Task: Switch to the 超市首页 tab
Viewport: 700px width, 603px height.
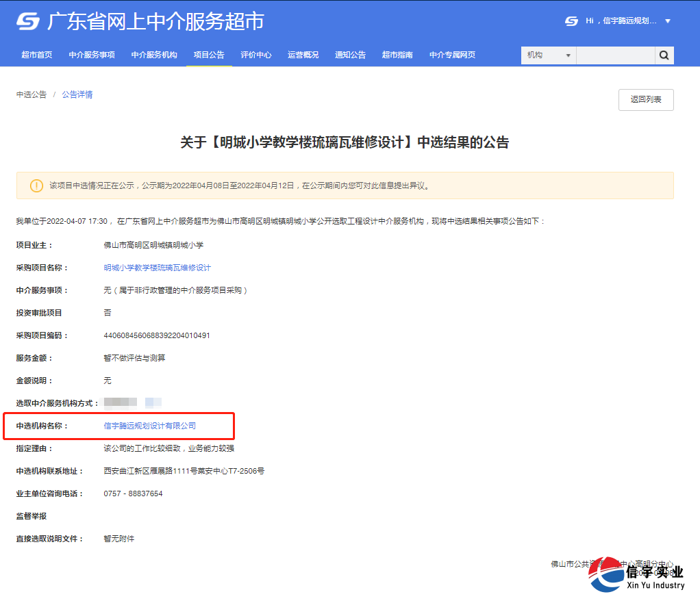Action: 37,55
